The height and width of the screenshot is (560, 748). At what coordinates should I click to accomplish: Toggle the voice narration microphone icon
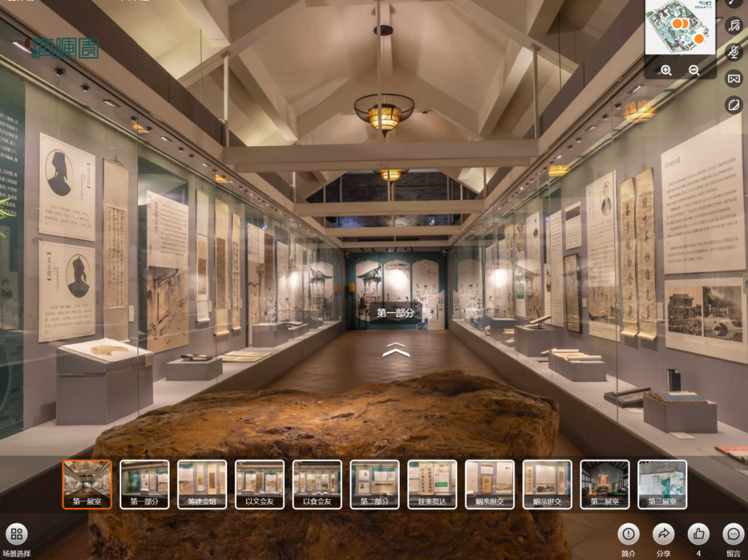[x=733, y=52]
